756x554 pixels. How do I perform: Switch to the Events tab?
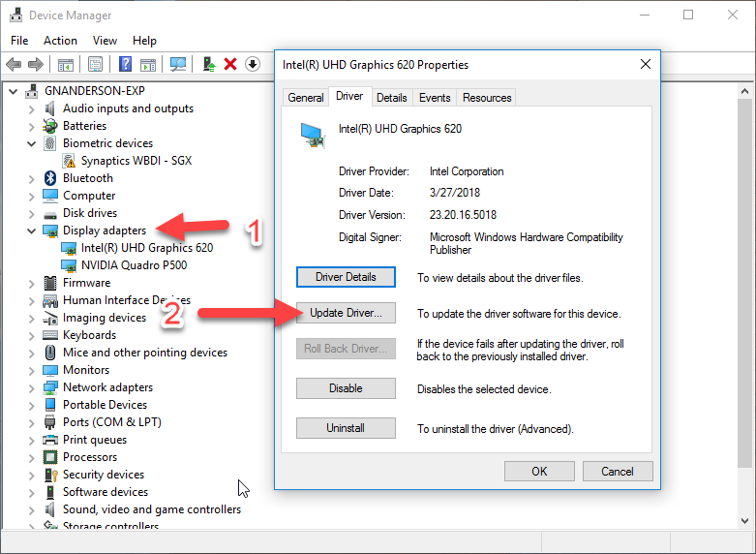(435, 98)
